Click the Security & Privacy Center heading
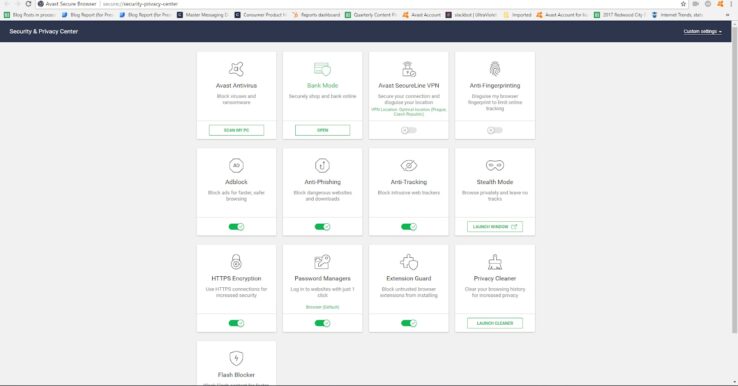 [x=44, y=32]
